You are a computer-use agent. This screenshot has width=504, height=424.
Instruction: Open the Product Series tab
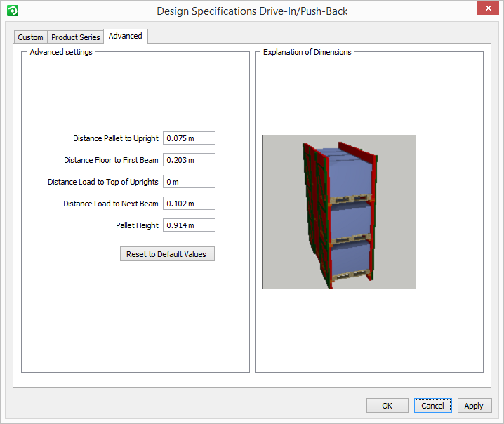[x=76, y=37]
